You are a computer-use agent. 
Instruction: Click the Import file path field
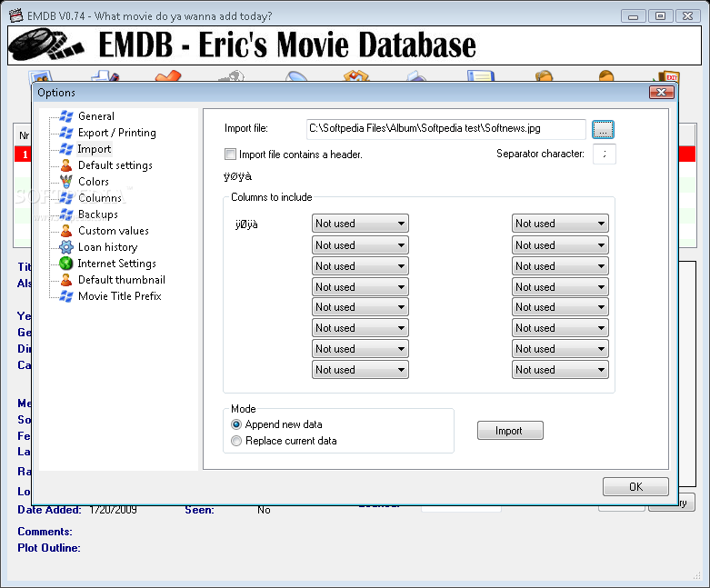tap(446, 129)
